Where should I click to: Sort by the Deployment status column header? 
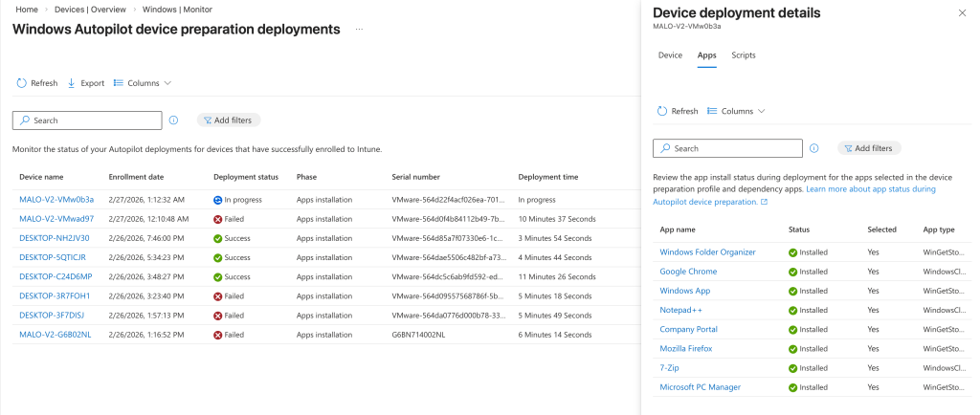point(245,177)
